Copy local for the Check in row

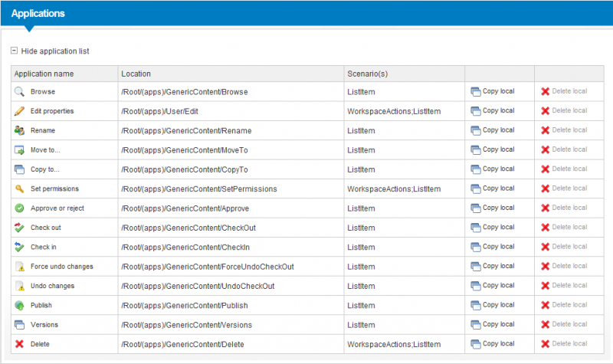pyautogui.click(x=493, y=246)
